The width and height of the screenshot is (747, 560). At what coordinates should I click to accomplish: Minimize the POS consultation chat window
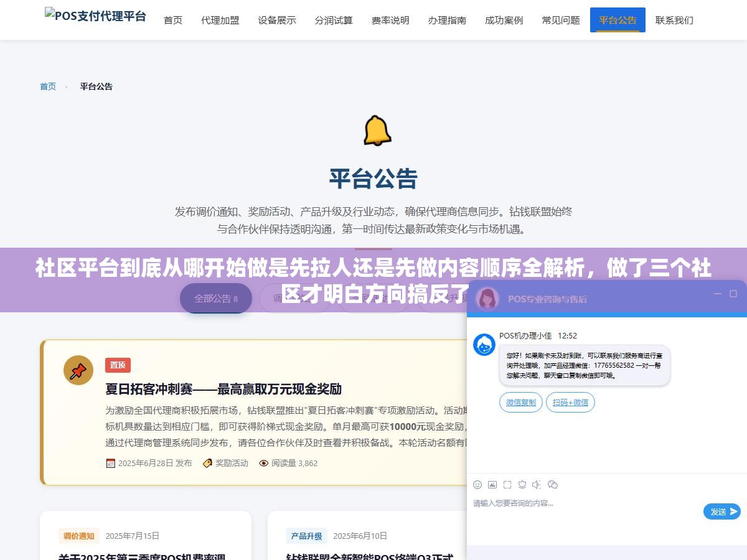click(x=718, y=294)
